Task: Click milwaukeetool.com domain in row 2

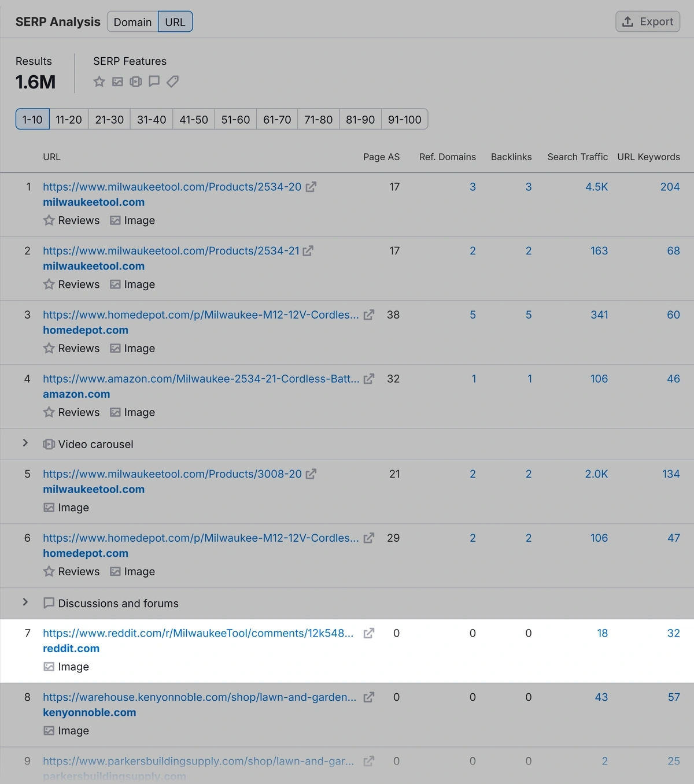Action: coord(94,266)
